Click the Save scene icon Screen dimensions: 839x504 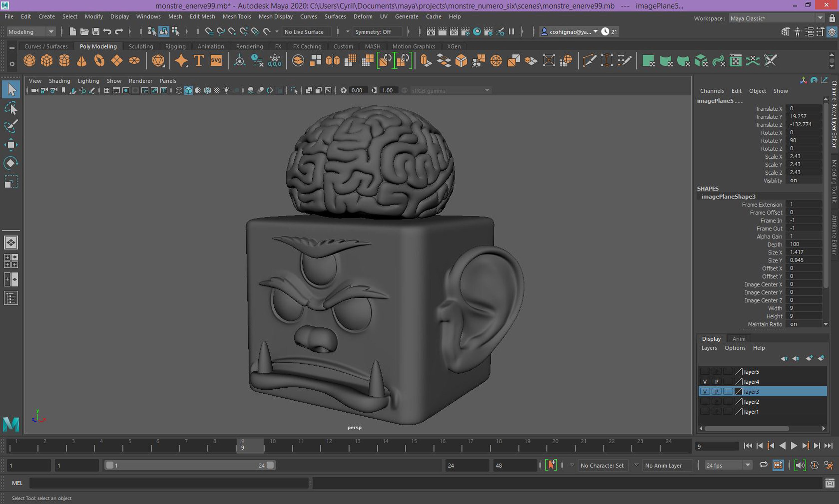96,32
